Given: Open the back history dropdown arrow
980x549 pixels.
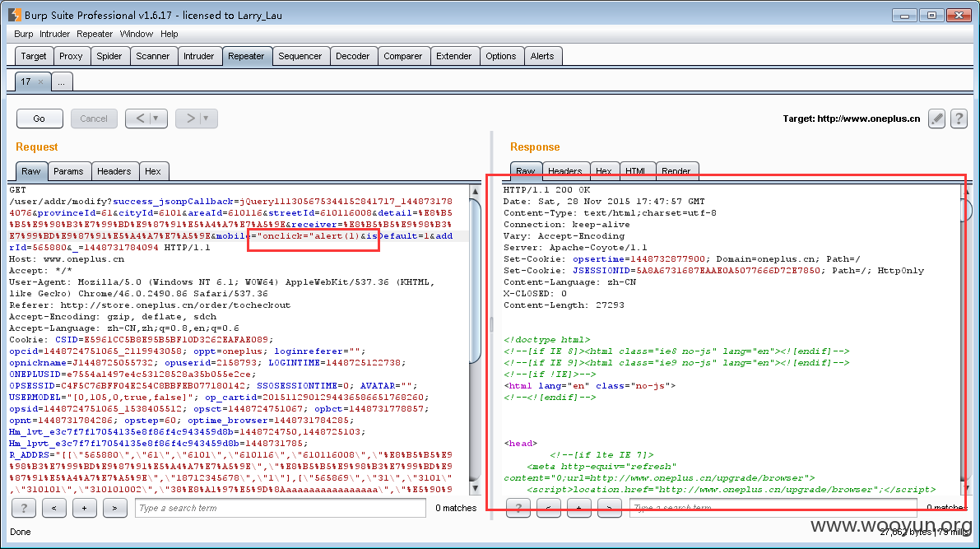Looking at the screenshot, I should [x=156, y=119].
